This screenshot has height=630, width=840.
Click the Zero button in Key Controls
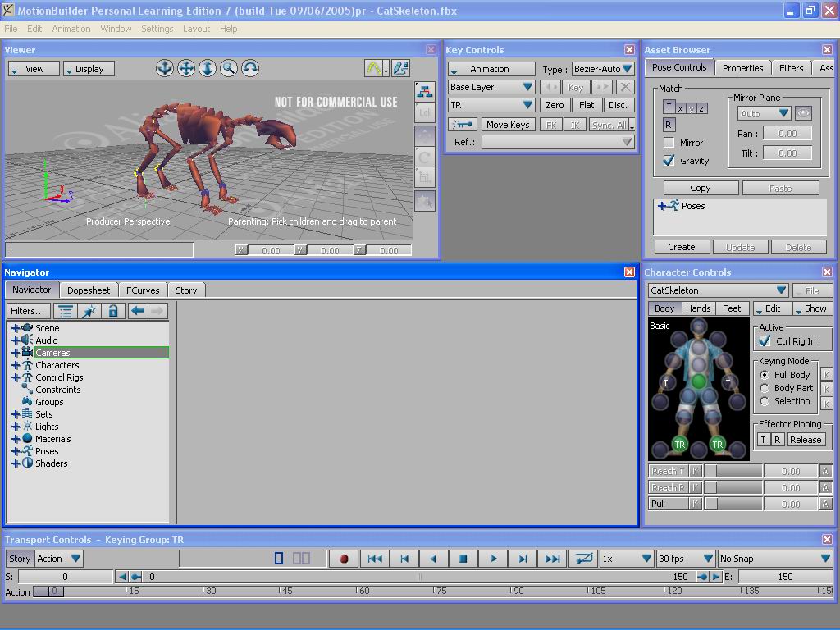[x=555, y=105]
